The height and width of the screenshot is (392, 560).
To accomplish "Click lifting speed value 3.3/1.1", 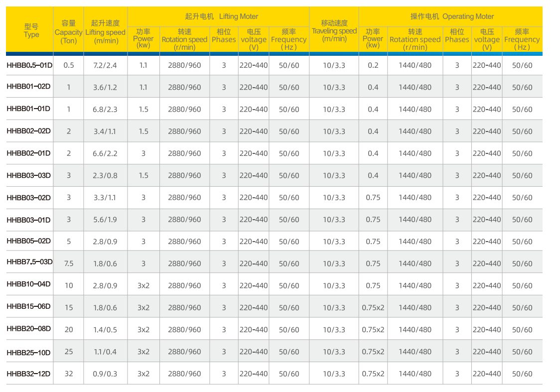I will tap(105, 198).
